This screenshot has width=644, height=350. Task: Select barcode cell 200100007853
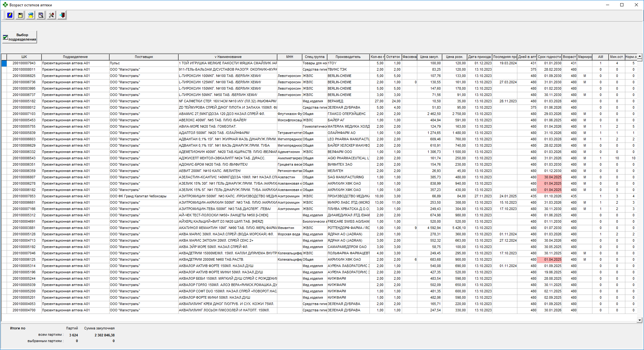coord(24,196)
